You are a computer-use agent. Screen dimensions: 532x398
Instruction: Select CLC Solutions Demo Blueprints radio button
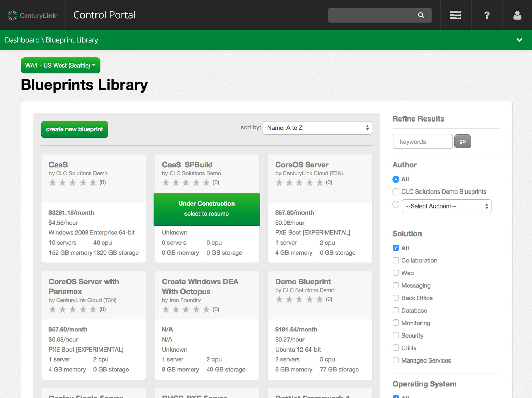(396, 192)
